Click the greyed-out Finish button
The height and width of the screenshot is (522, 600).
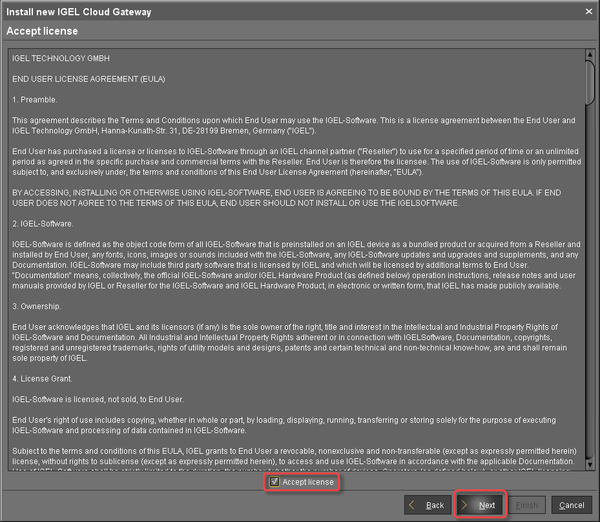(528, 505)
